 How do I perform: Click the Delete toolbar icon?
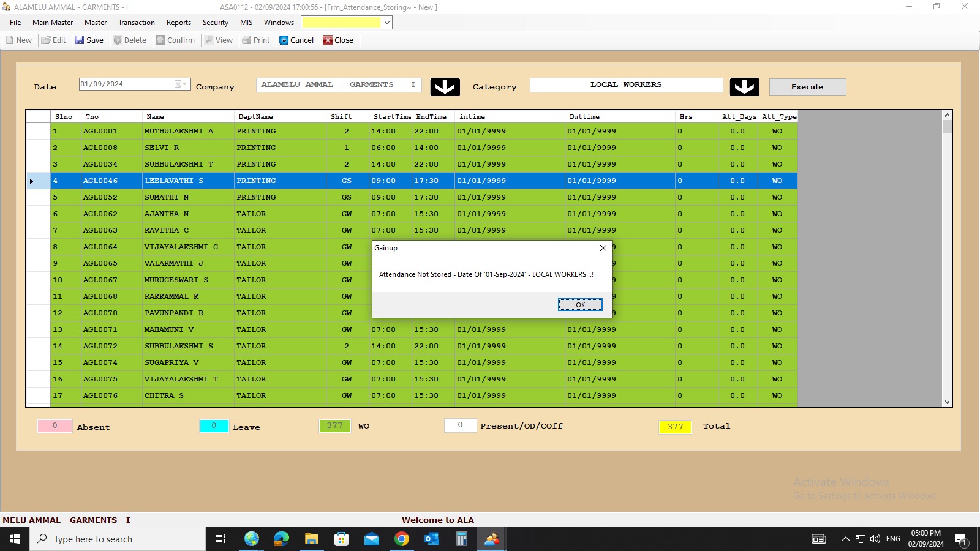click(118, 40)
